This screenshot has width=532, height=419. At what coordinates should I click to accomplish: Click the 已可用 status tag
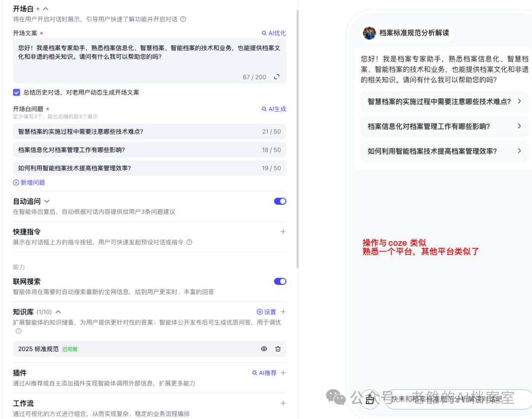70,349
